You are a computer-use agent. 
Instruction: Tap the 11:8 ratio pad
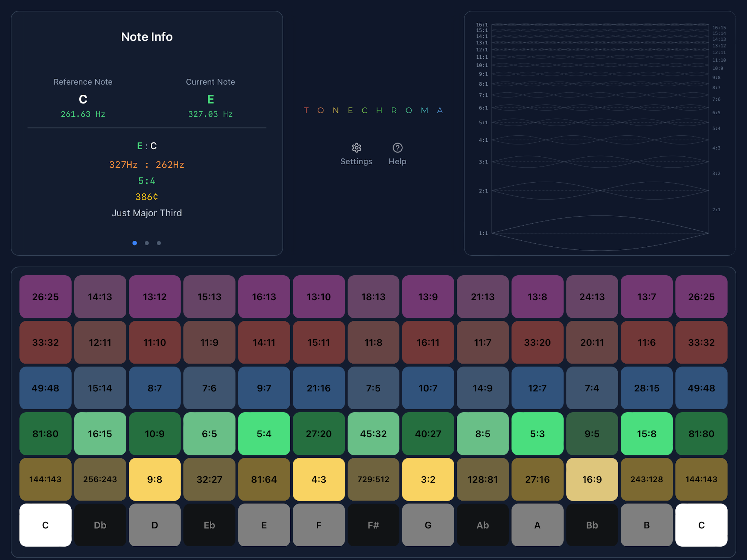pyautogui.click(x=373, y=342)
